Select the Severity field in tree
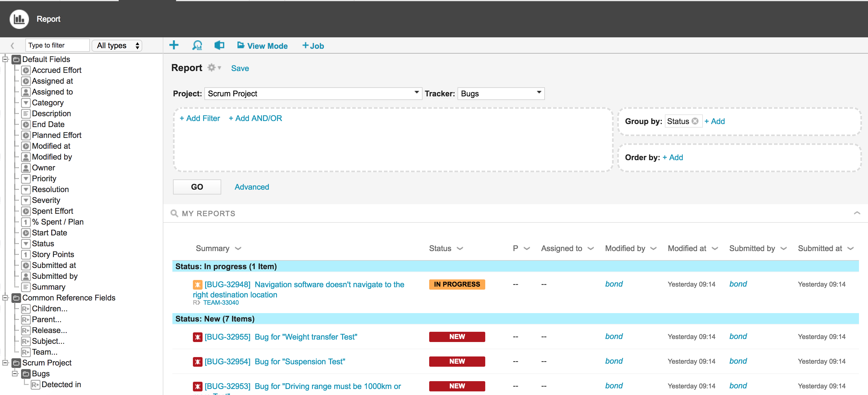 point(46,201)
